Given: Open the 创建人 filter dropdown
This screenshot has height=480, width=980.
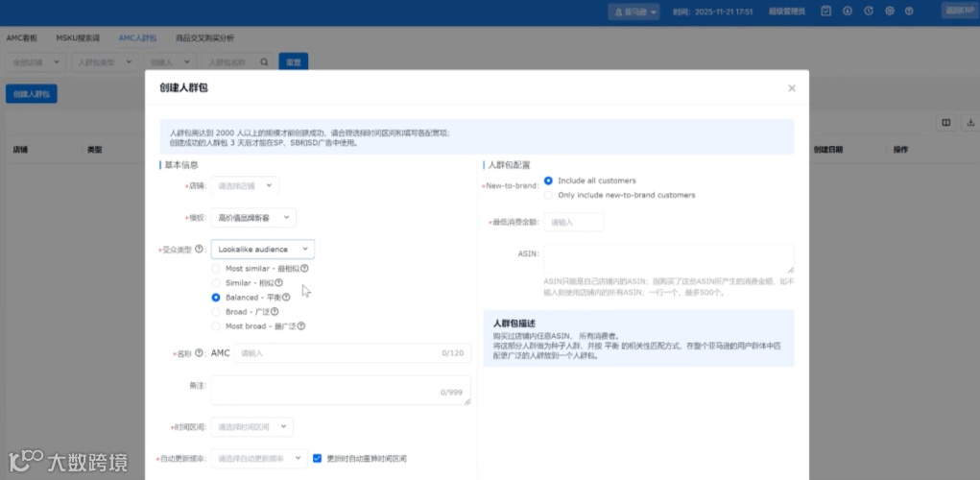Looking at the screenshot, I should coord(169,62).
